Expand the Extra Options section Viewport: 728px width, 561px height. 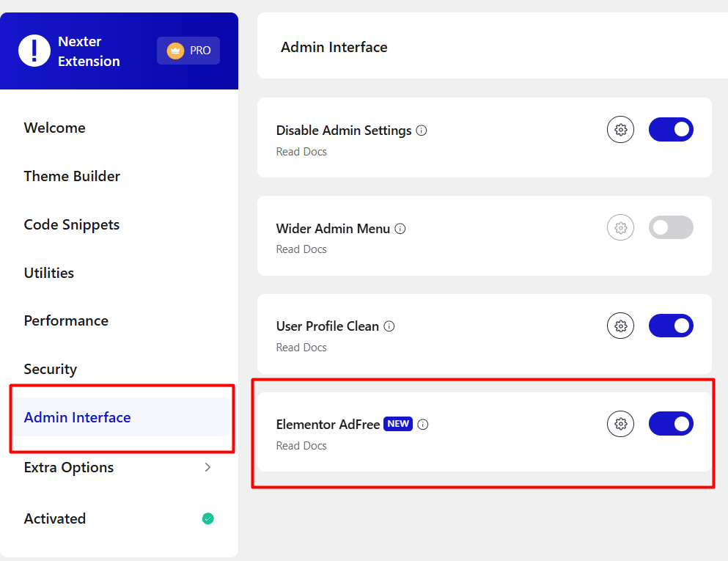pyautogui.click(x=68, y=467)
